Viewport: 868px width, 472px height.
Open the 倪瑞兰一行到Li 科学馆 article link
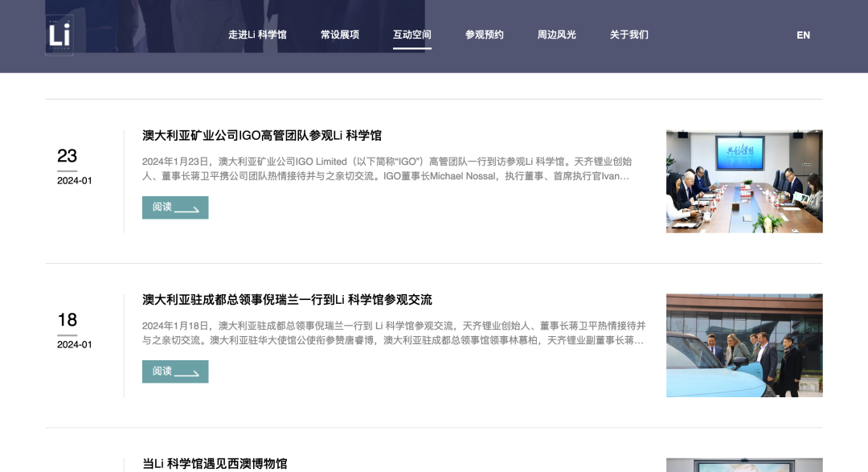pyautogui.click(x=287, y=300)
